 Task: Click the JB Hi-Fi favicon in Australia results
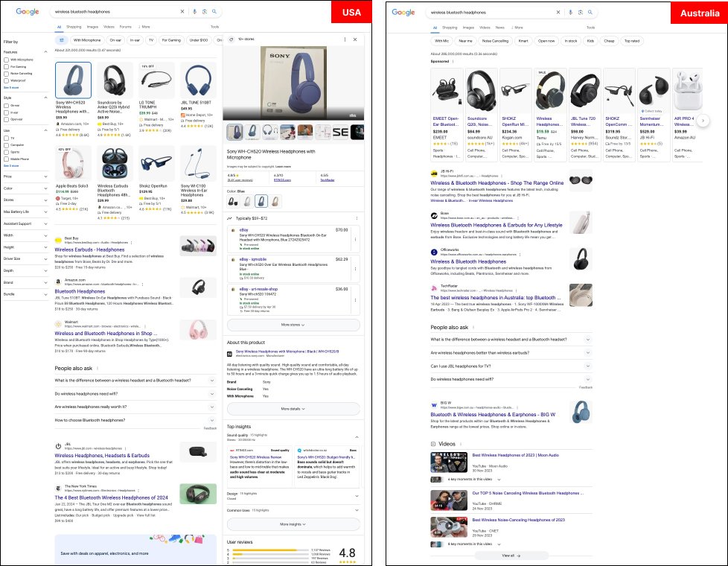coord(434,174)
